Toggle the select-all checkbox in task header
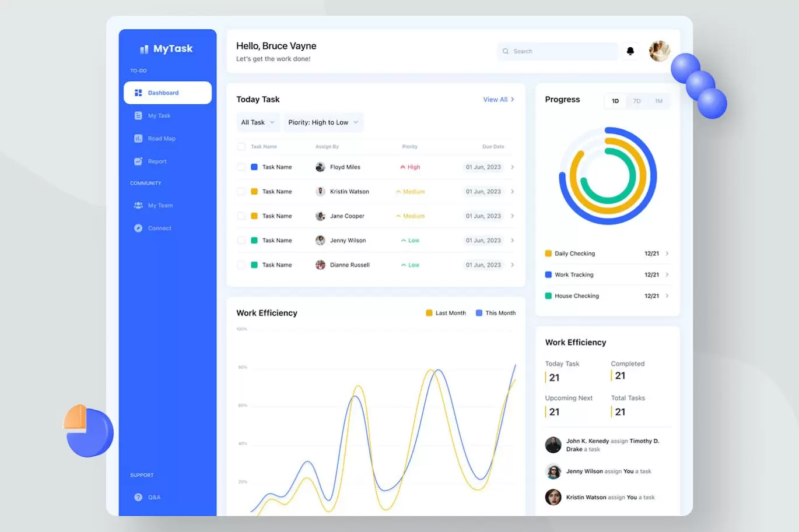Image resolution: width=799 pixels, height=532 pixels. (x=241, y=146)
